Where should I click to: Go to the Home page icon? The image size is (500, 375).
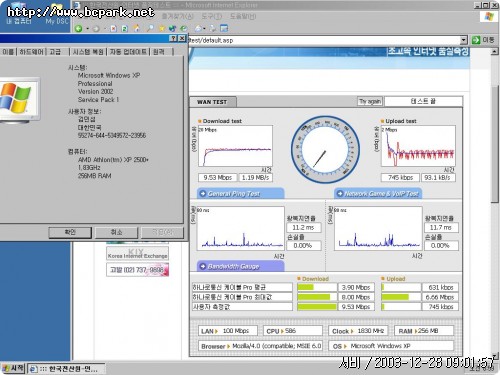point(136,29)
